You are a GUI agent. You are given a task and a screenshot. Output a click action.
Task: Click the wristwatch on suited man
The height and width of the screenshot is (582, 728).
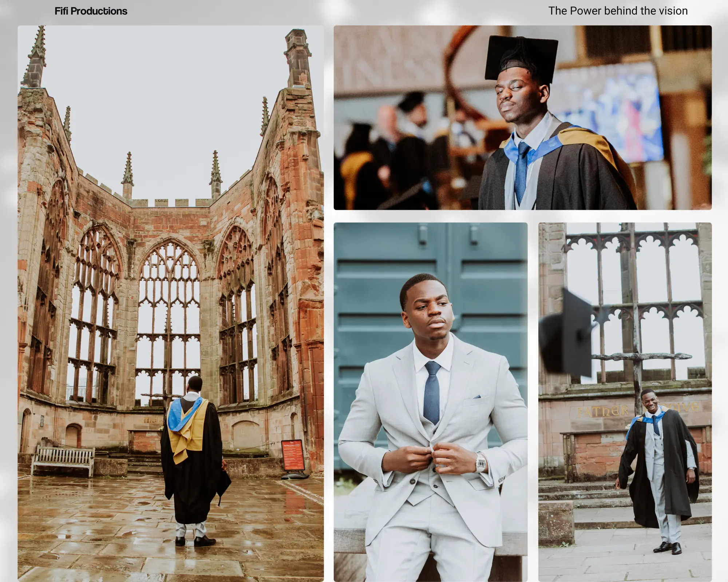[481, 463]
